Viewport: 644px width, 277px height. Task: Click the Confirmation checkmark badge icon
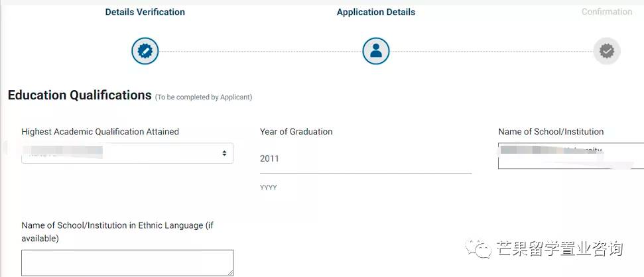click(606, 51)
